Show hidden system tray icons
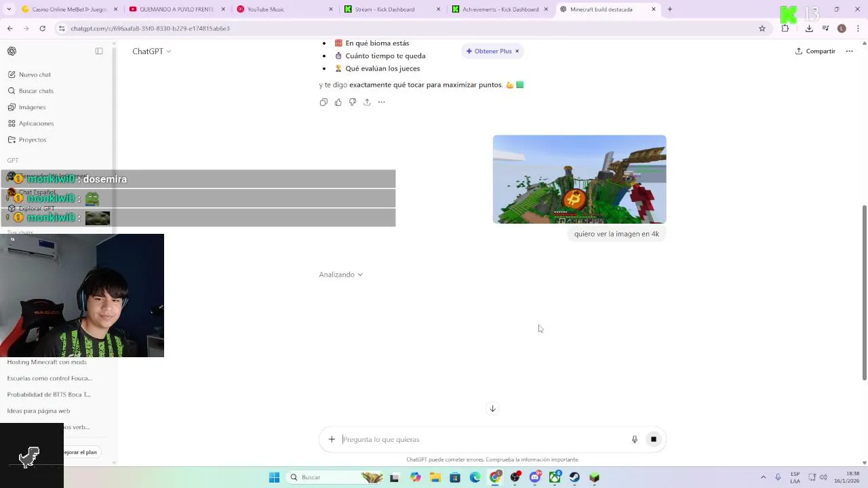 tap(763, 477)
